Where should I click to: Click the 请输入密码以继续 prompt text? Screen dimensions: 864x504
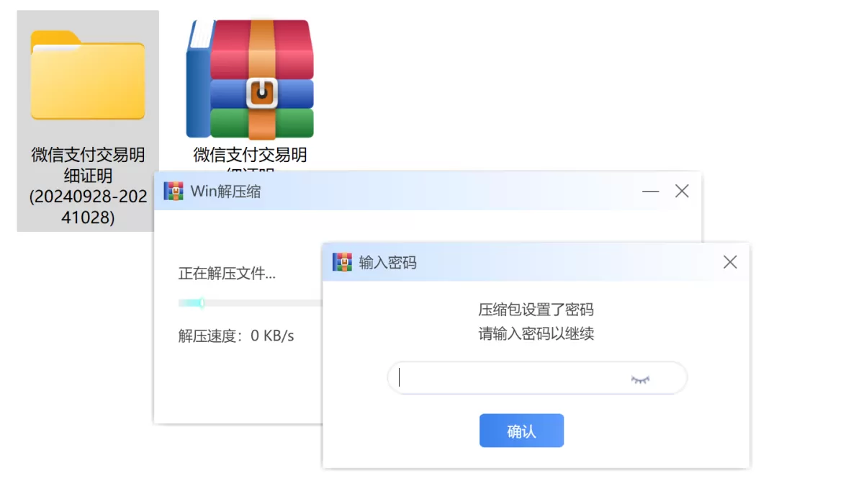click(x=536, y=334)
